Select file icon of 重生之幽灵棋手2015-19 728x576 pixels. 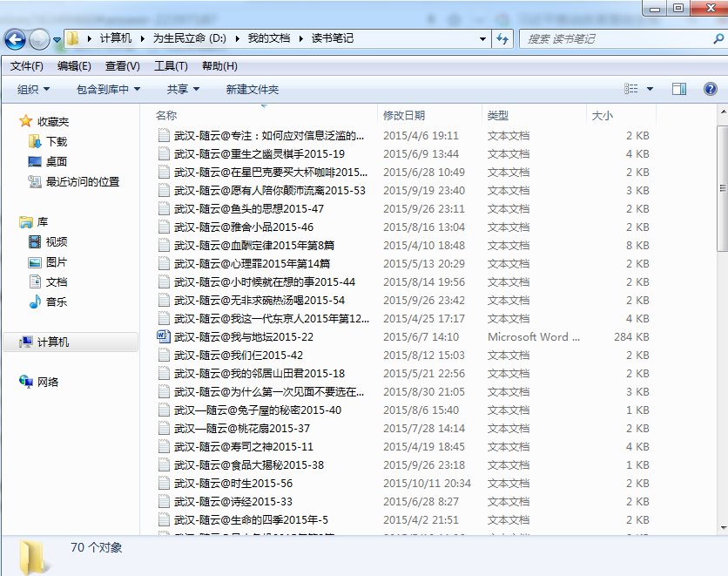pyautogui.click(x=164, y=153)
